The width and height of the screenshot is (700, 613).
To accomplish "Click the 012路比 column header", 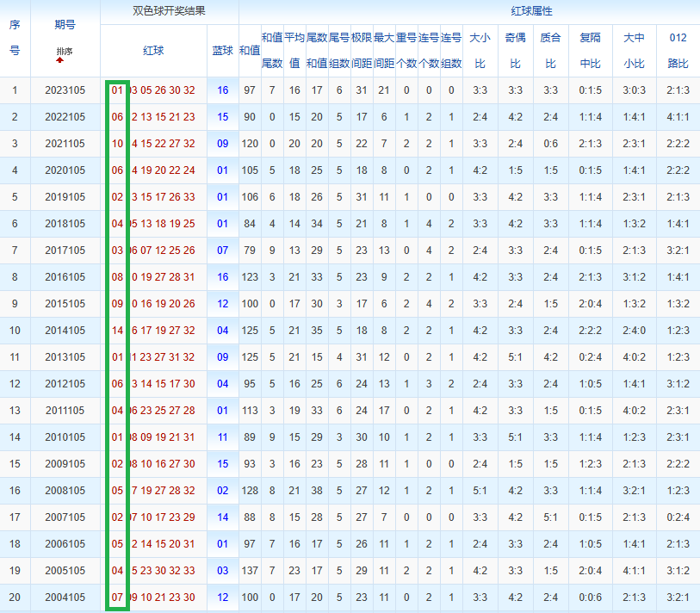I will point(678,51).
